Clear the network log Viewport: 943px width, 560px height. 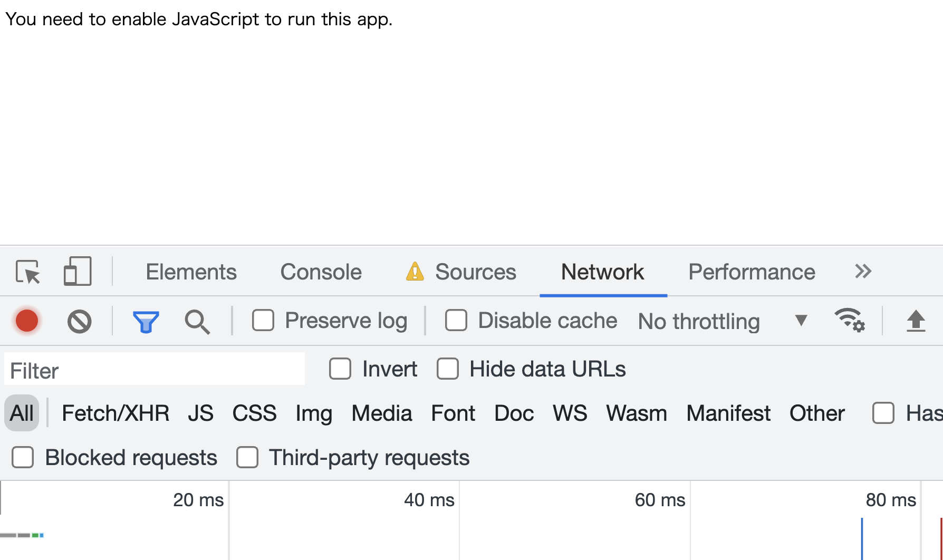click(79, 321)
